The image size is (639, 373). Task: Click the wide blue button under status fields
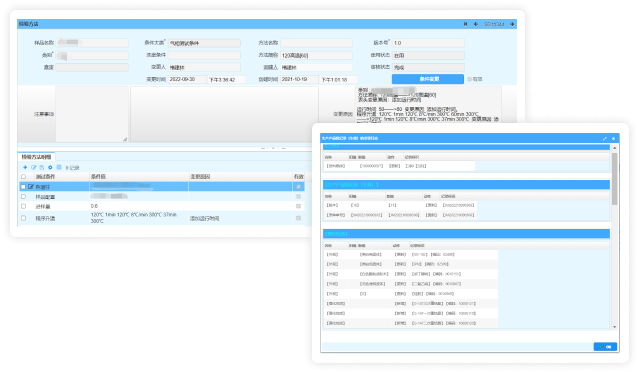[428, 79]
